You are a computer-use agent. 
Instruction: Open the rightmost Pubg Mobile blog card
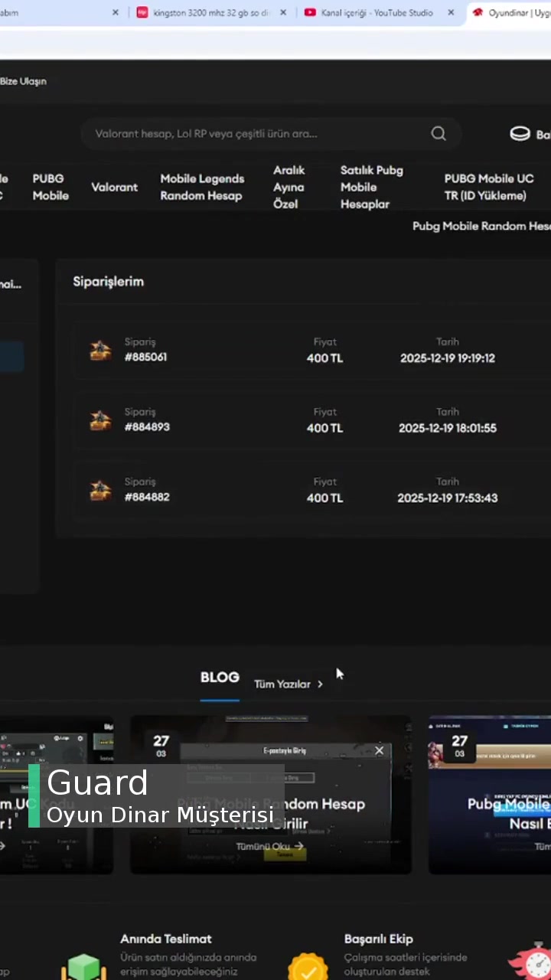tap(490, 794)
